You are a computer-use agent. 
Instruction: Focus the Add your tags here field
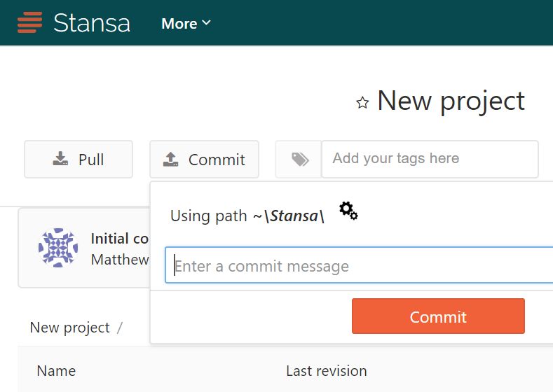pyautogui.click(x=430, y=159)
